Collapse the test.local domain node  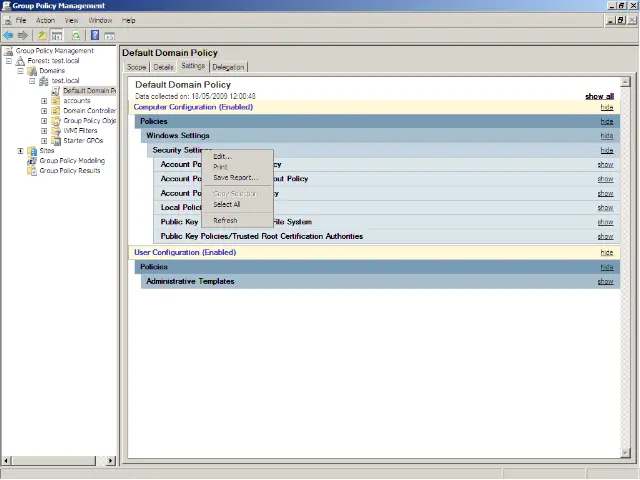point(32,81)
